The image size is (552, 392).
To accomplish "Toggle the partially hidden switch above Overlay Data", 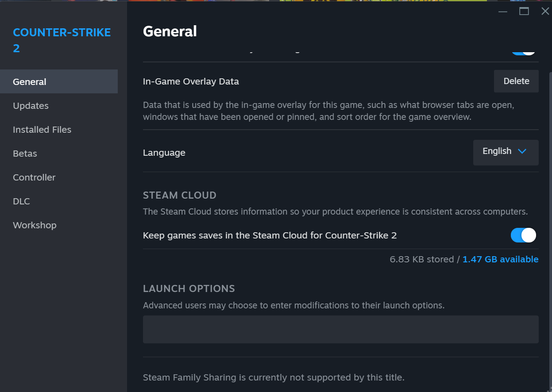I will coord(523,51).
